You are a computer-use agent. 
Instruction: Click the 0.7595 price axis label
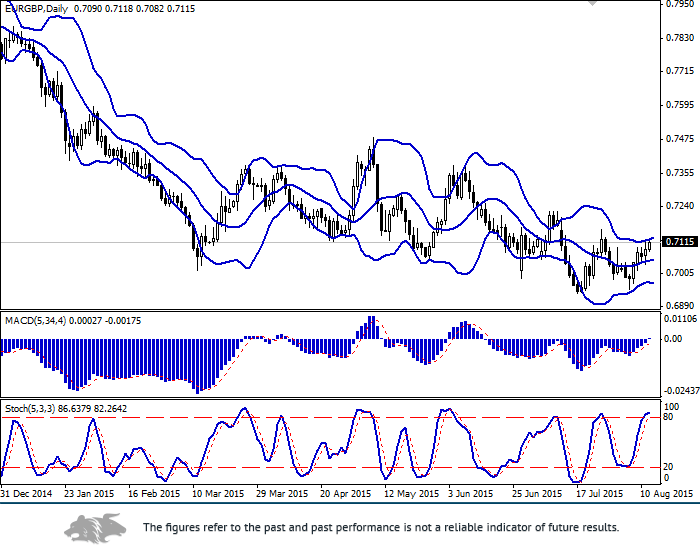tap(680, 105)
